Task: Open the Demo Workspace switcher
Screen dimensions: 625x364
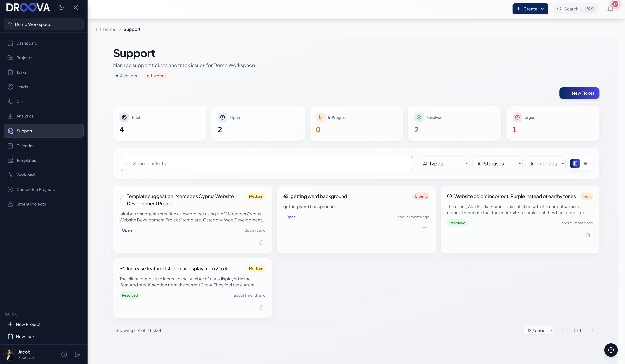Action: [x=44, y=24]
